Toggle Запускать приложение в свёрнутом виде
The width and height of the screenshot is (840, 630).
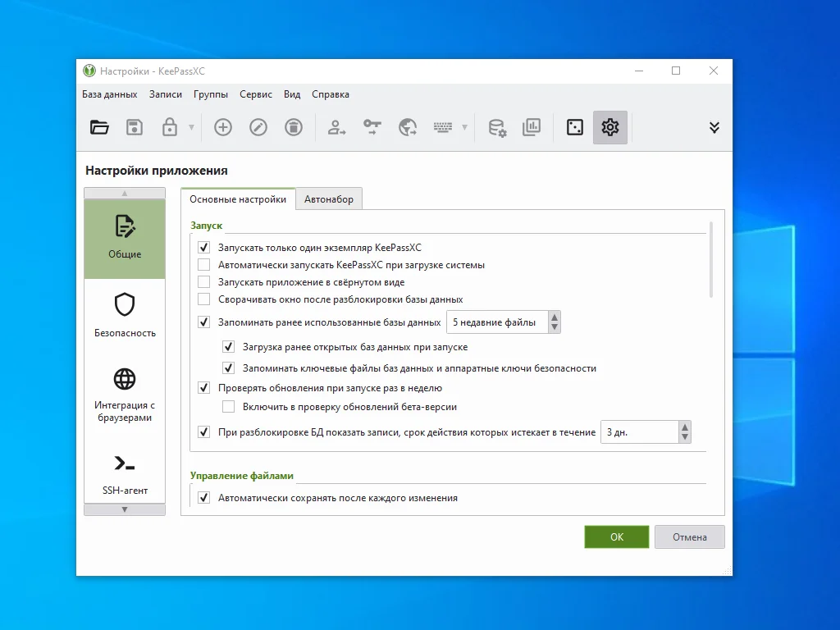click(204, 282)
